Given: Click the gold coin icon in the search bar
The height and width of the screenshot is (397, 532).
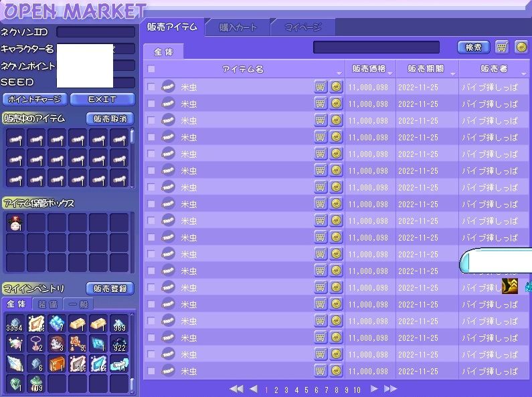Looking at the screenshot, I should point(521,47).
